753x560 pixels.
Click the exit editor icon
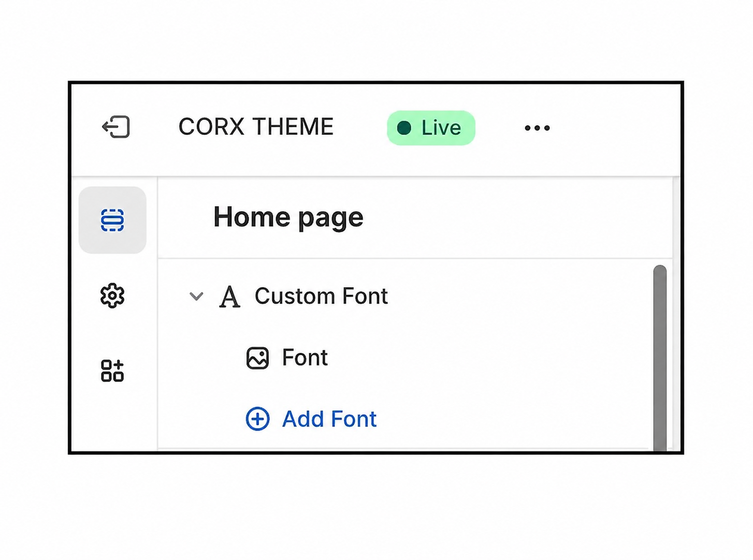click(x=116, y=127)
